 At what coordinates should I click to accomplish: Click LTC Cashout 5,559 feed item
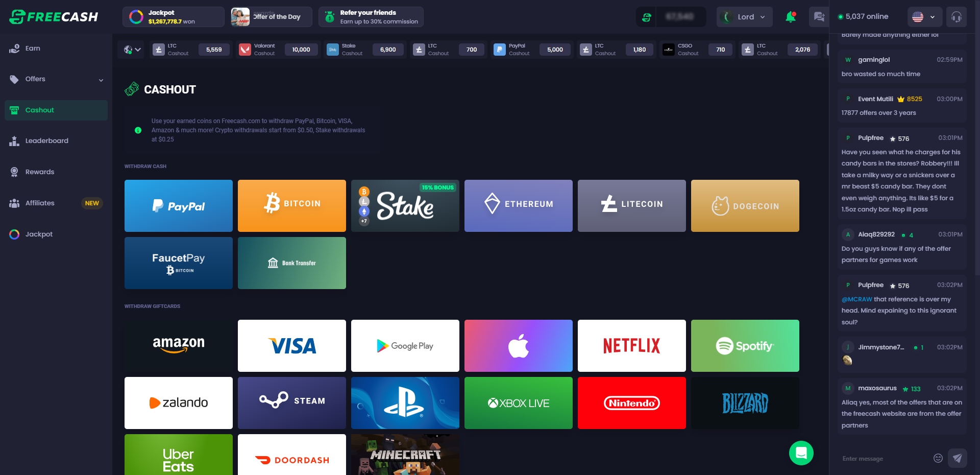(191, 50)
